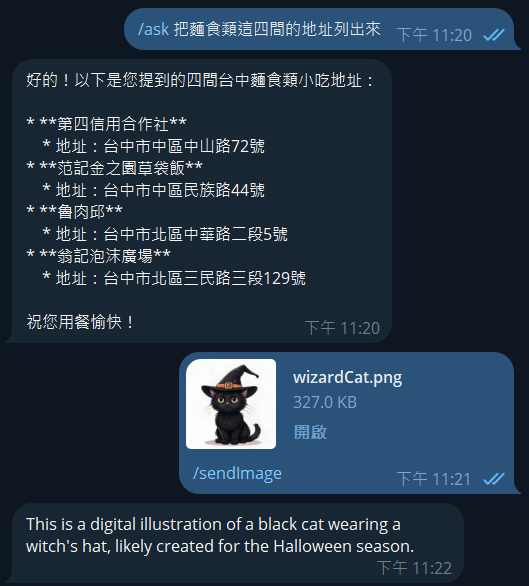Click read receipt double-check on the image message
Screen dimensions: 529x586
click(494, 479)
